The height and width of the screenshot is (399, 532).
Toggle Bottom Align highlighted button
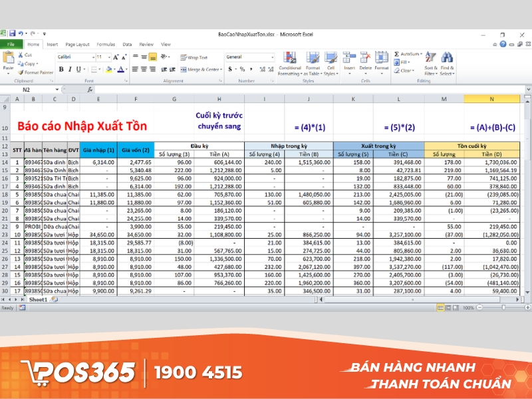click(153, 57)
